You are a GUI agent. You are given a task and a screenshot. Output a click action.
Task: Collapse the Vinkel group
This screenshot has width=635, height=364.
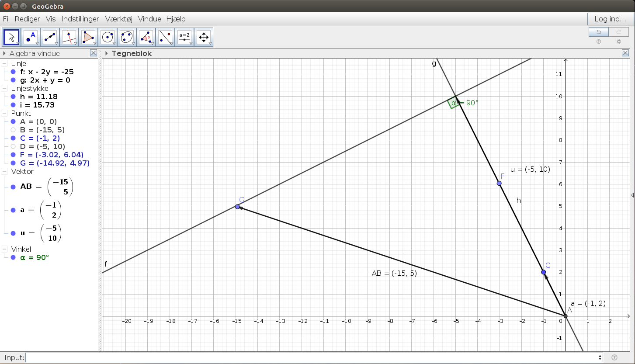(x=4, y=249)
